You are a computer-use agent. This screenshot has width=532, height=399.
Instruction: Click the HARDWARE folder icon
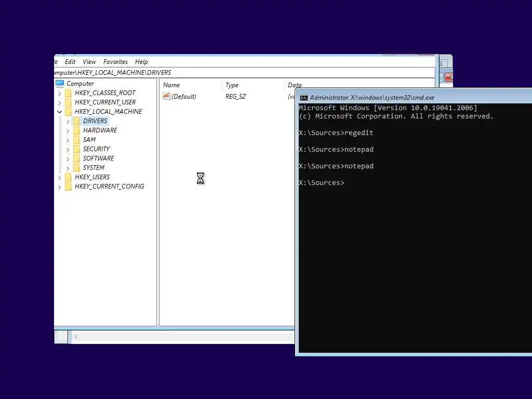click(x=76, y=130)
